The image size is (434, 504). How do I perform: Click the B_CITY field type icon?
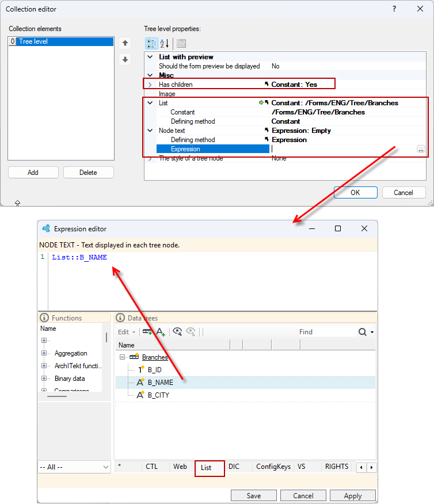tap(140, 395)
